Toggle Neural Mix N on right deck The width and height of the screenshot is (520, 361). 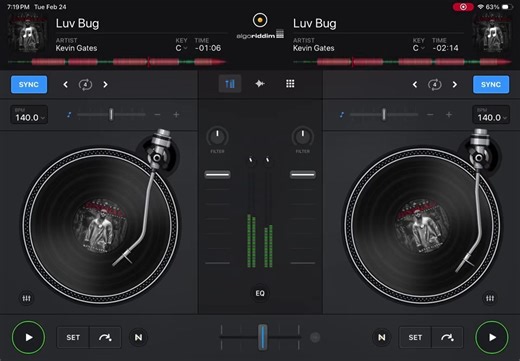[x=382, y=337]
